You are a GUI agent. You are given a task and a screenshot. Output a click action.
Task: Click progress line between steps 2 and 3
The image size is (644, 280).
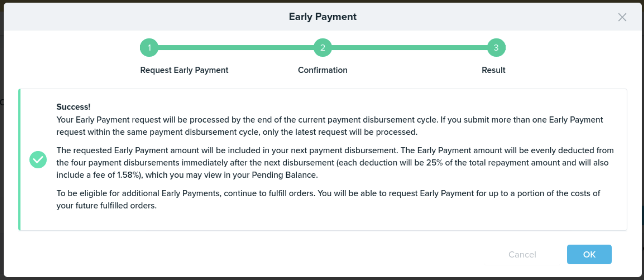409,47
